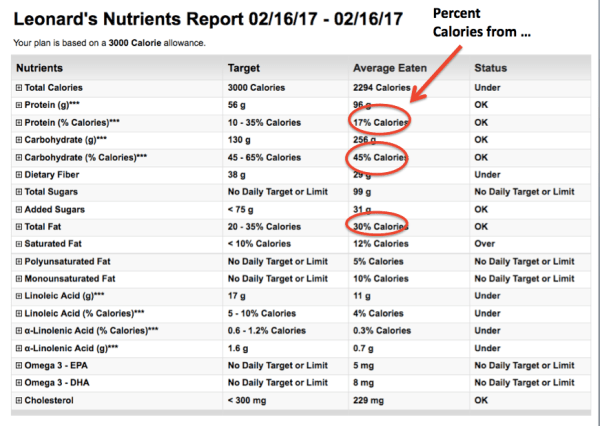This screenshot has width=600, height=426.
Task: Expand the Monounsaturated Fat row
Action: click(19, 278)
